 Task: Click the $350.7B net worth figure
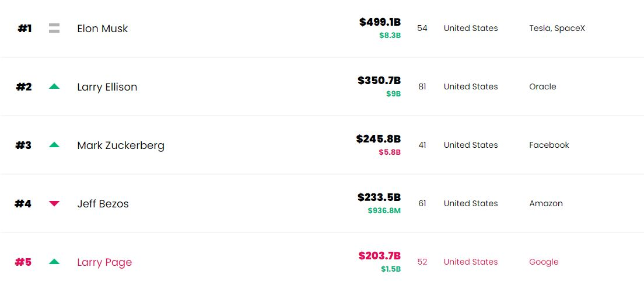pos(379,81)
